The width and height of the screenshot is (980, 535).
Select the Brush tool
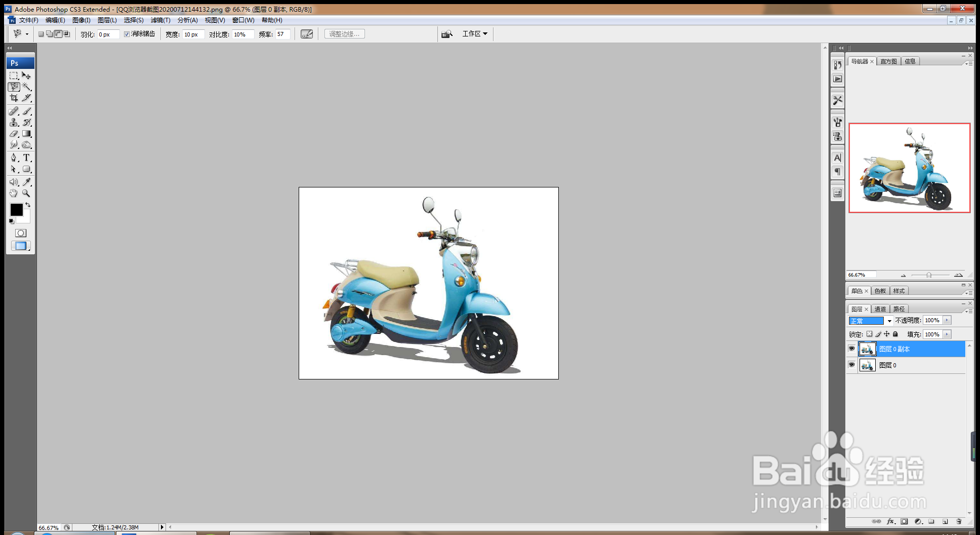26,111
